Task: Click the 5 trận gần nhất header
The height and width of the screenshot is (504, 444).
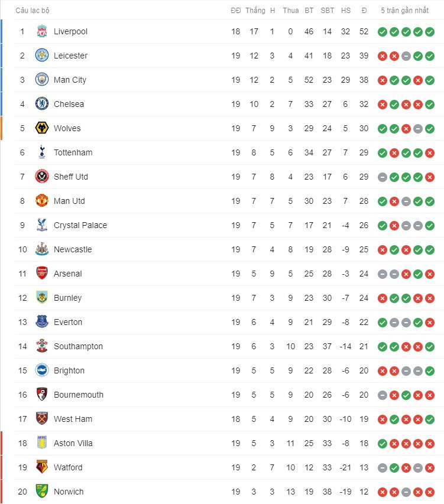Action: pos(405,10)
